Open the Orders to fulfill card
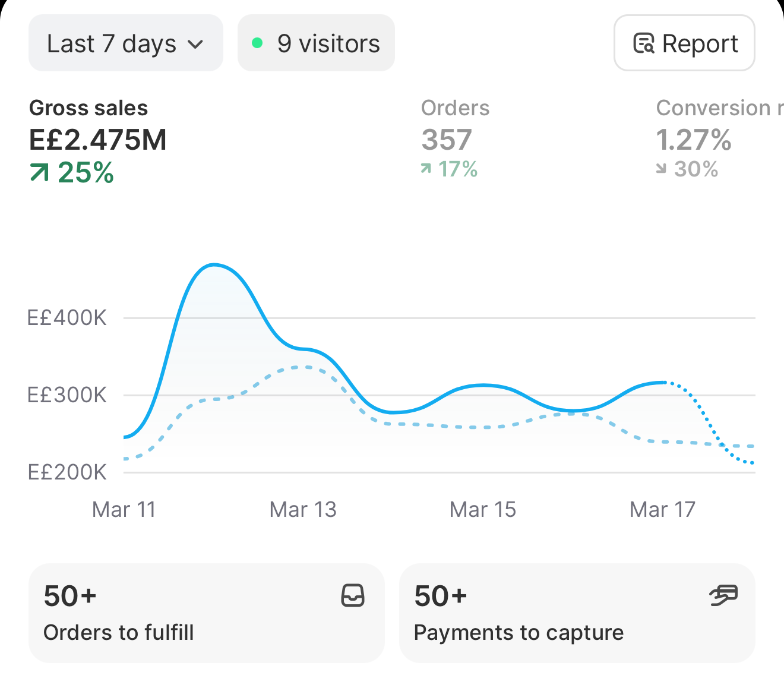784x691 pixels. click(x=207, y=613)
